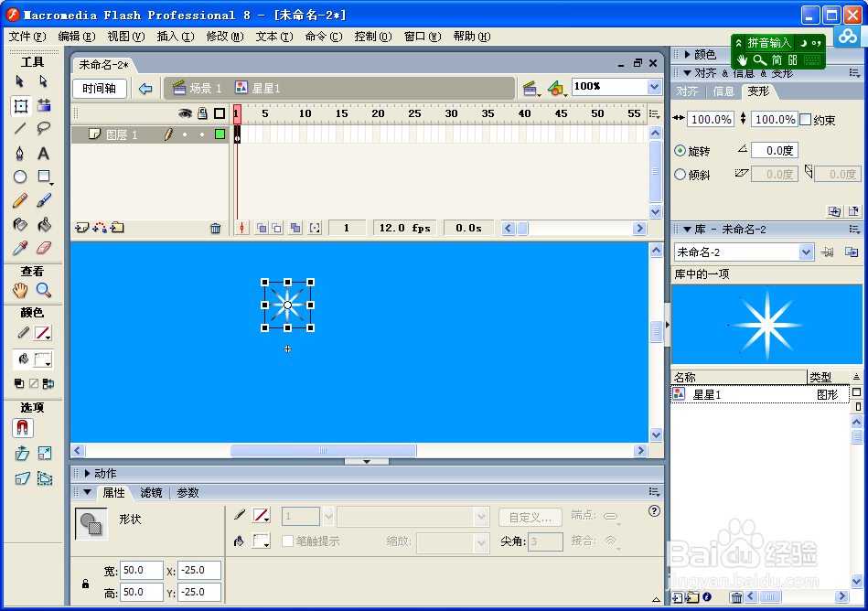Screen dimensions: 868x611
Task: Switch to the 信息 tab
Action: click(x=723, y=91)
